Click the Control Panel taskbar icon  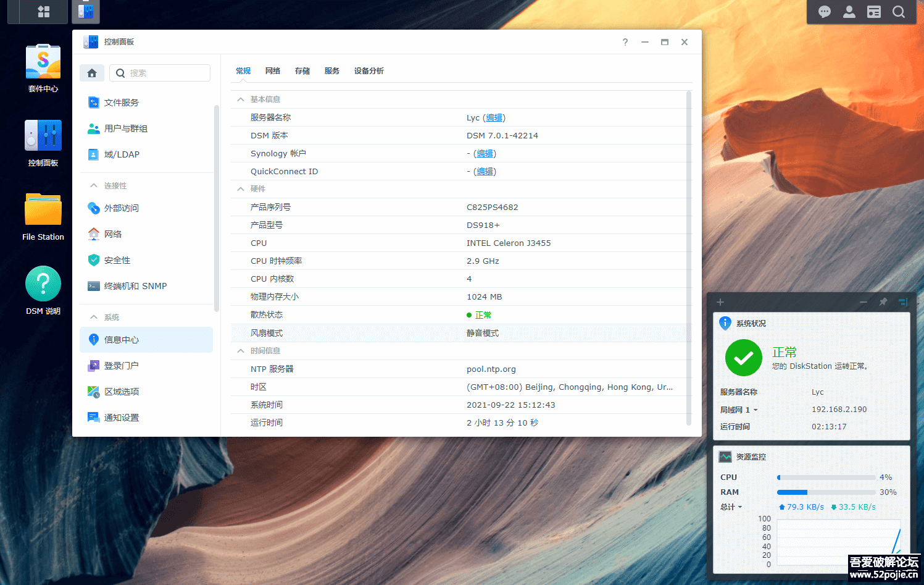point(86,11)
